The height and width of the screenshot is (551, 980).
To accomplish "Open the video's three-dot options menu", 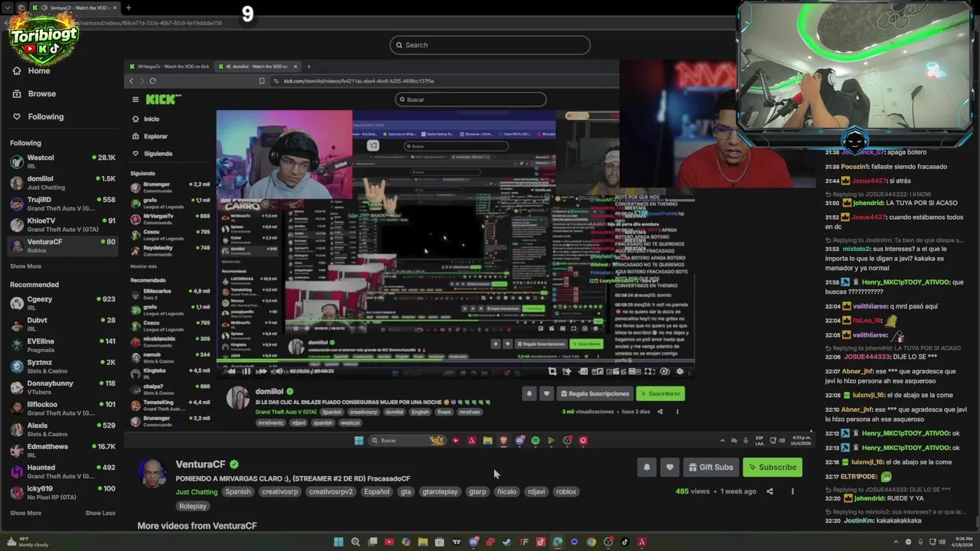I will [792, 491].
